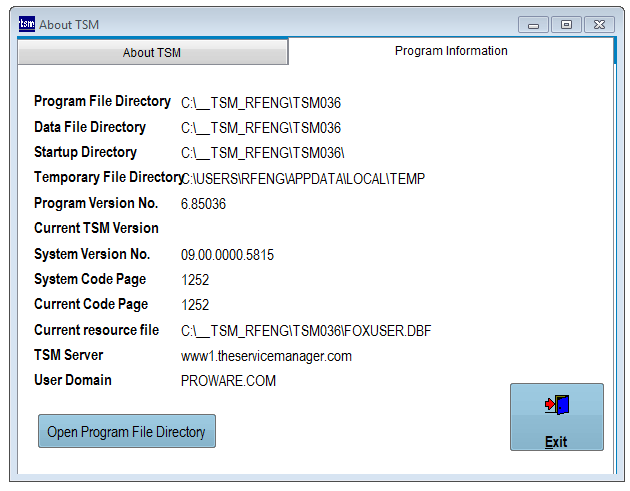630x491 pixels.
Task: Select program version number 6.85036
Action: (x=203, y=204)
